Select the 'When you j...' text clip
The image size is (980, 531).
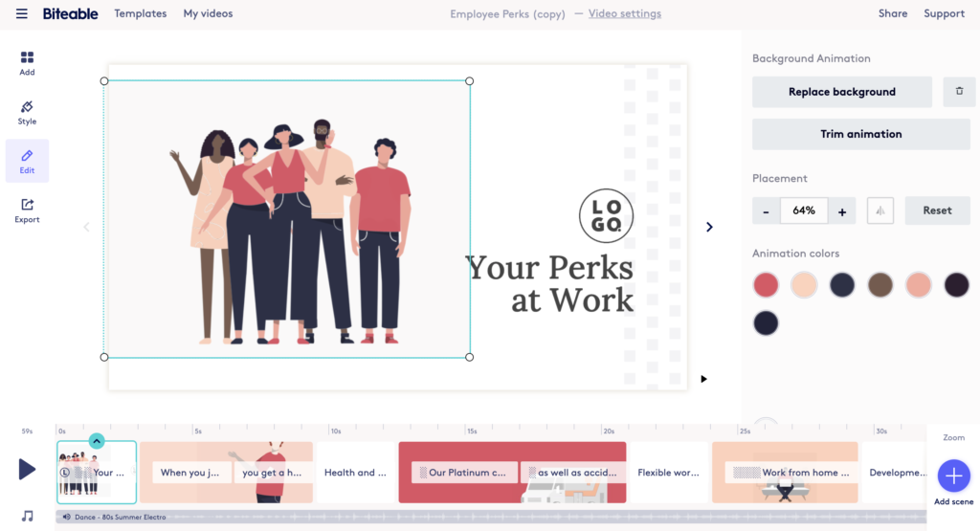pos(190,473)
